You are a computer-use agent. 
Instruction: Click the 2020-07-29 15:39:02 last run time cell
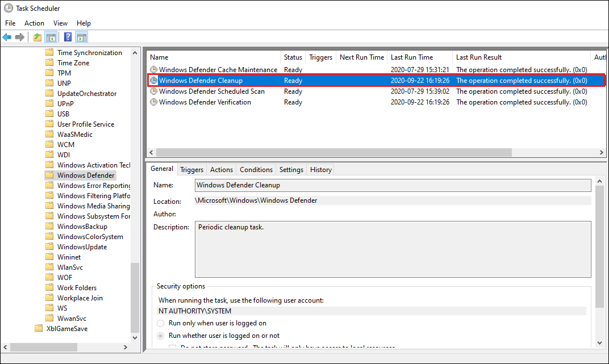click(x=420, y=91)
